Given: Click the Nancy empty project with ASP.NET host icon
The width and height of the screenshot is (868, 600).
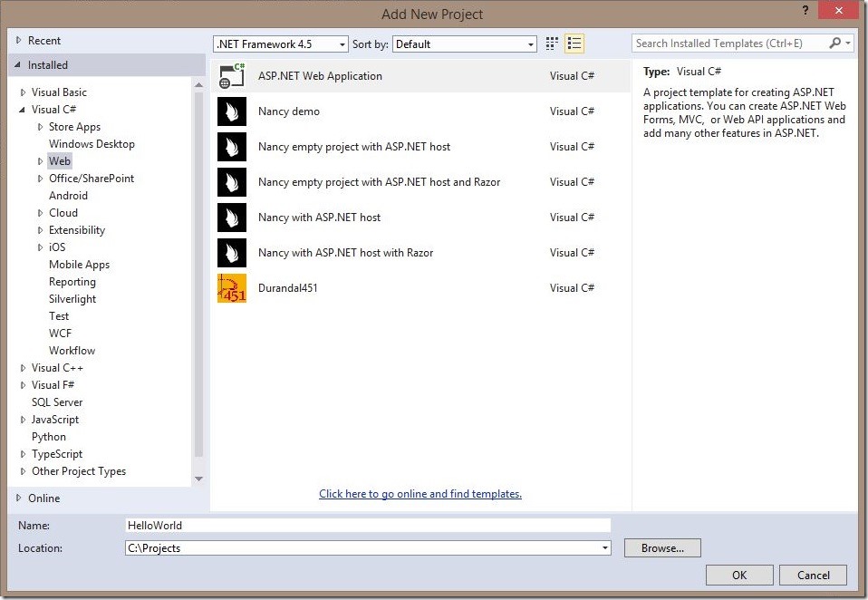Looking at the screenshot, I should 231,147.
